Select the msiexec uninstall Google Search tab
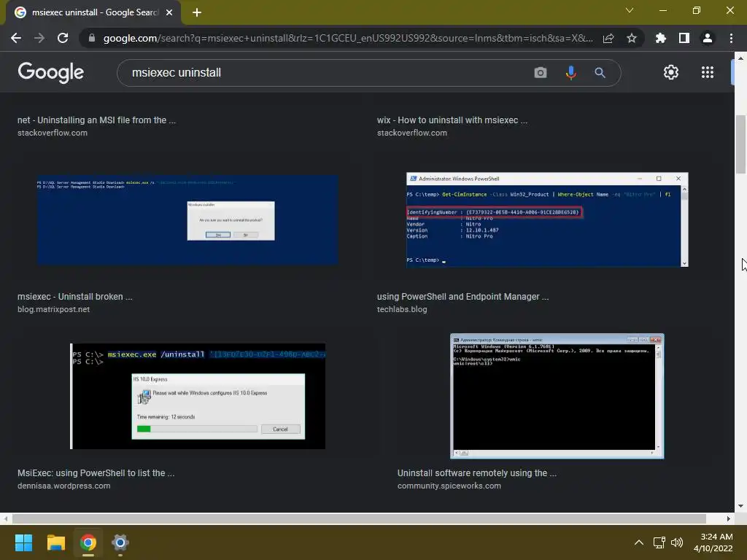Screen dimensions: 747x560 tap(94, 12)
